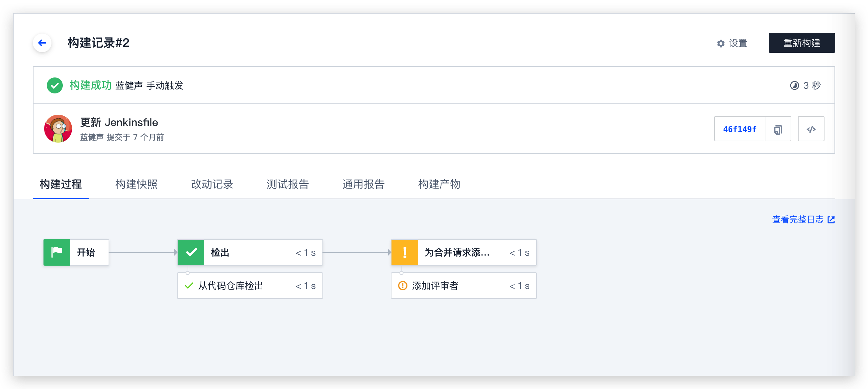
Task: Click the build duration clock icon
Action: pyautogui.click(x=794, y=85)
